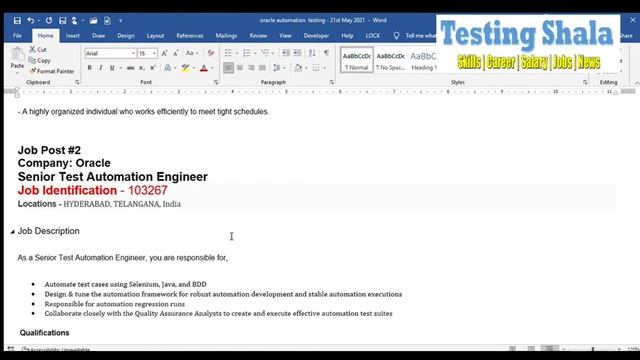
Task: Open the Paragraph dialog launcher
Action: [x=331, y=82]
